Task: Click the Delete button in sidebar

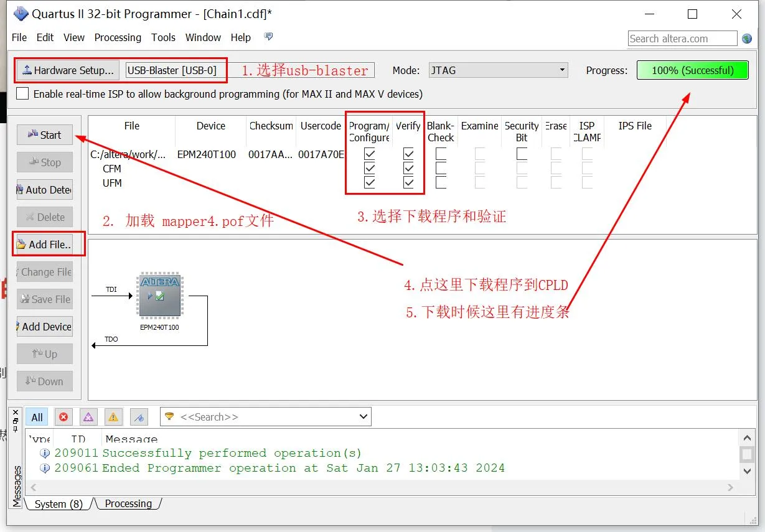Action: point(45,217)
